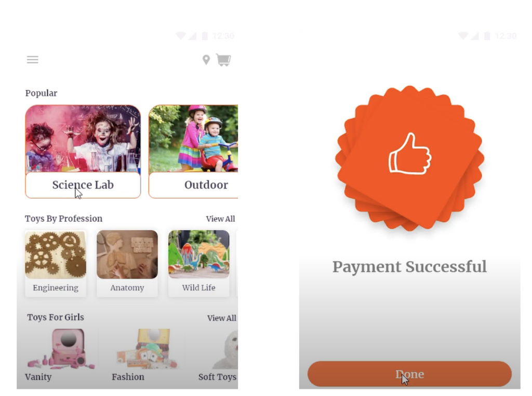
Task: Open the hamburger menu icon
Action: 33,60
